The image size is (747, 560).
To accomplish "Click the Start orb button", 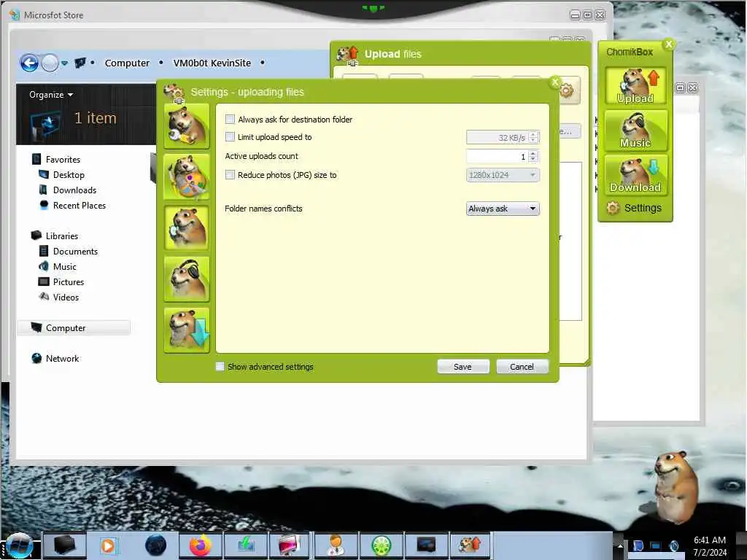I will pyautogui.click(x=19, y=545).
